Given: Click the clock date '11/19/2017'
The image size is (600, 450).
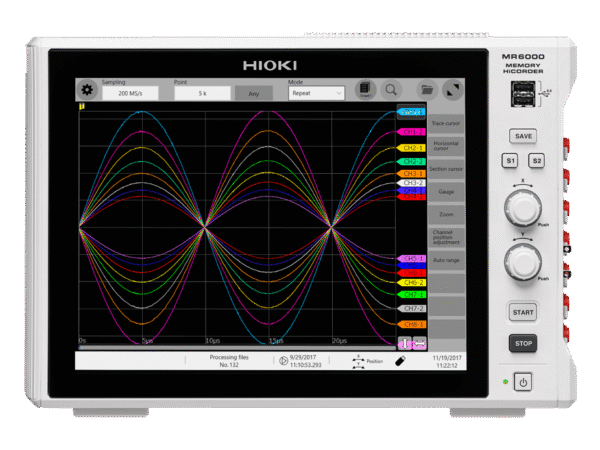Looking at the screenshot, I should 447,358.
